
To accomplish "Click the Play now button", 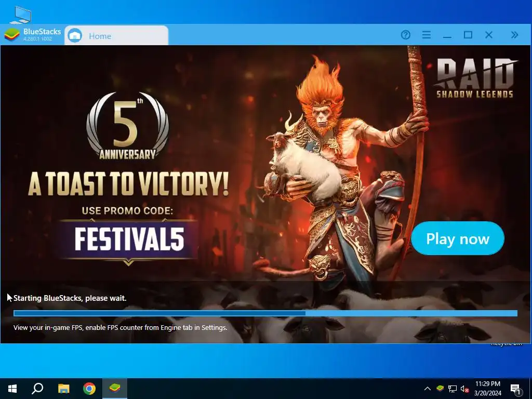I will point(457,238).
